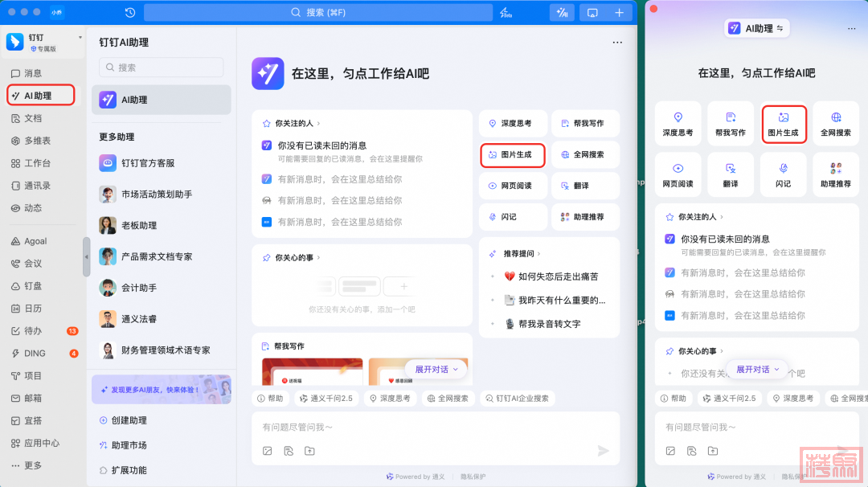The image size is (868, 487).
Task: Click the plus icon in the top bar
Action: (x=620, y=12)
